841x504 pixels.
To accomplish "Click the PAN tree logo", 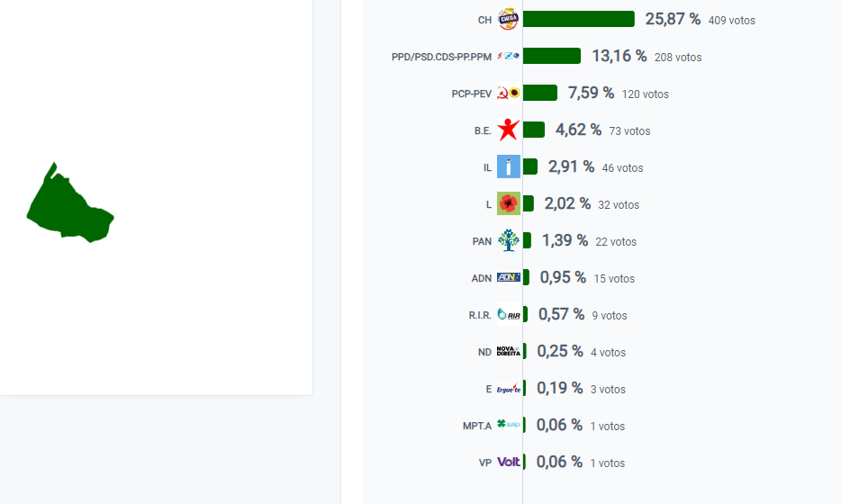I will 509,240.
